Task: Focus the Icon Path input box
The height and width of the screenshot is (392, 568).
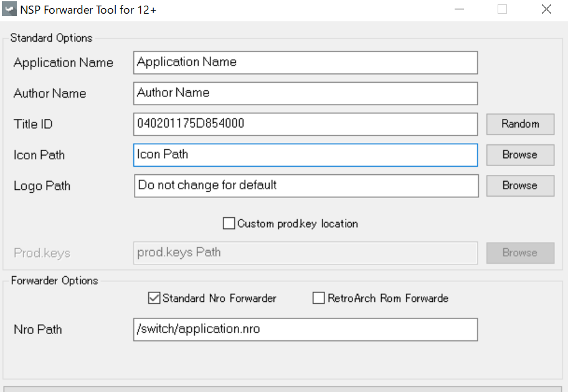Action: pyautogui.click(x=305, y=155)
